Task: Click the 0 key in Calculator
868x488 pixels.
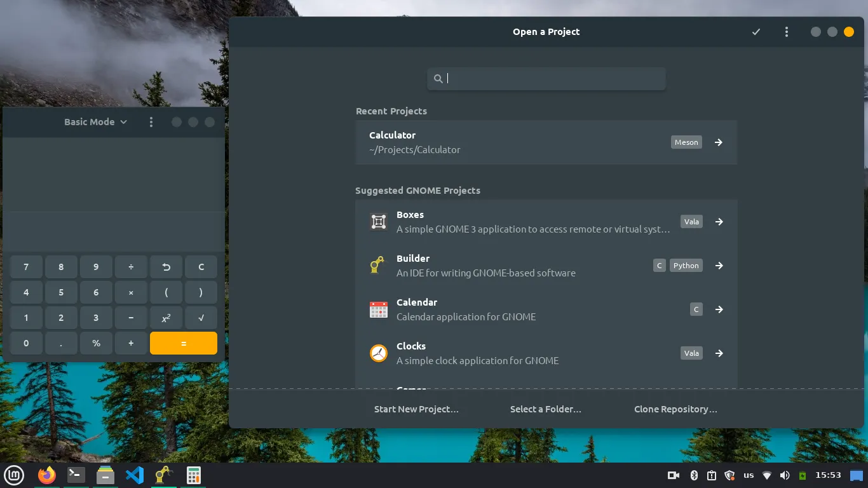Action: click(x=26, y=343)
